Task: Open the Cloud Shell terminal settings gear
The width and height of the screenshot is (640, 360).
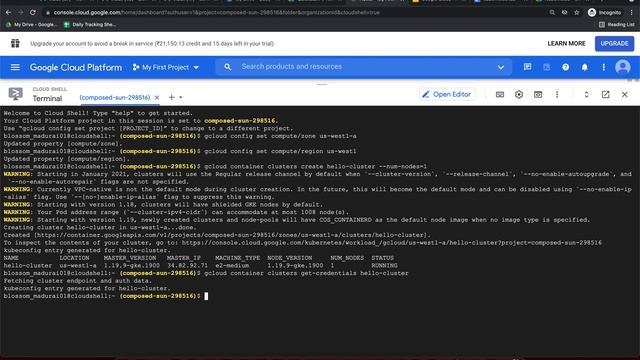Action: click(519, 94)
